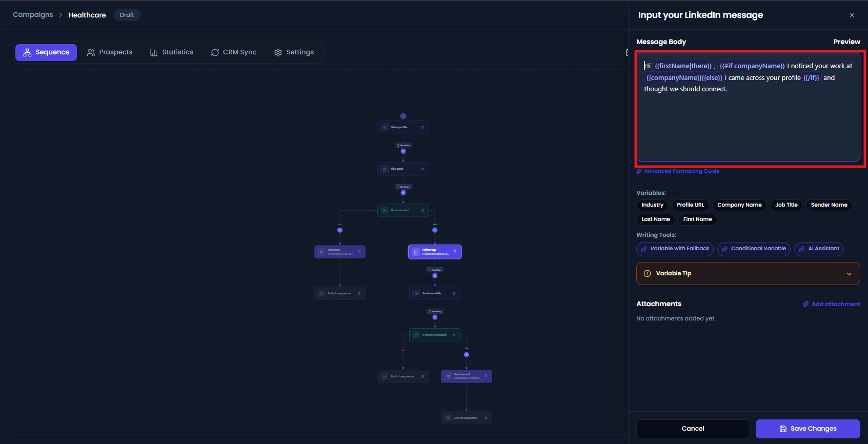Go to the CRM Sync tab
Screen dimensions: 868x444
point(234,52)
